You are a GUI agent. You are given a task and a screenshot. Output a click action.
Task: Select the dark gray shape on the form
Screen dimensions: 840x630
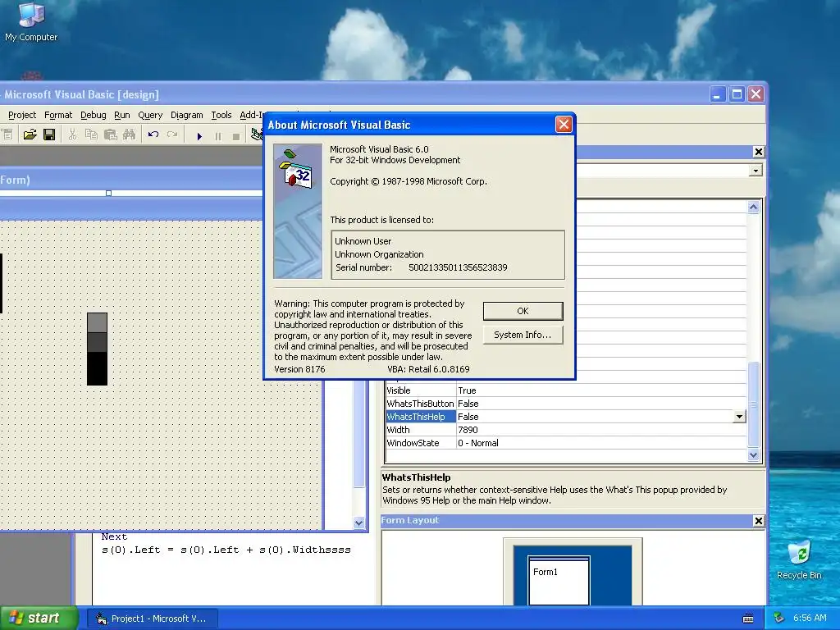pyautogui.click(x=97, y=342)
